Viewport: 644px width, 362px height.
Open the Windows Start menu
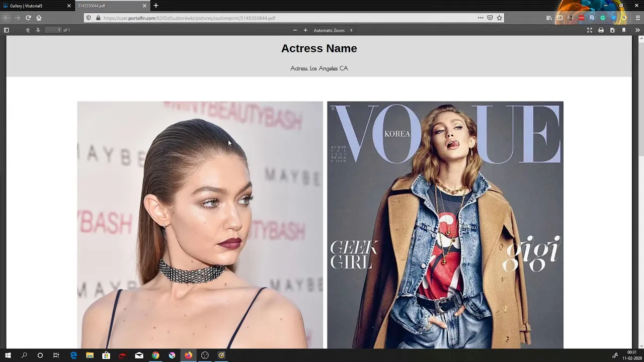click(8, 355)
